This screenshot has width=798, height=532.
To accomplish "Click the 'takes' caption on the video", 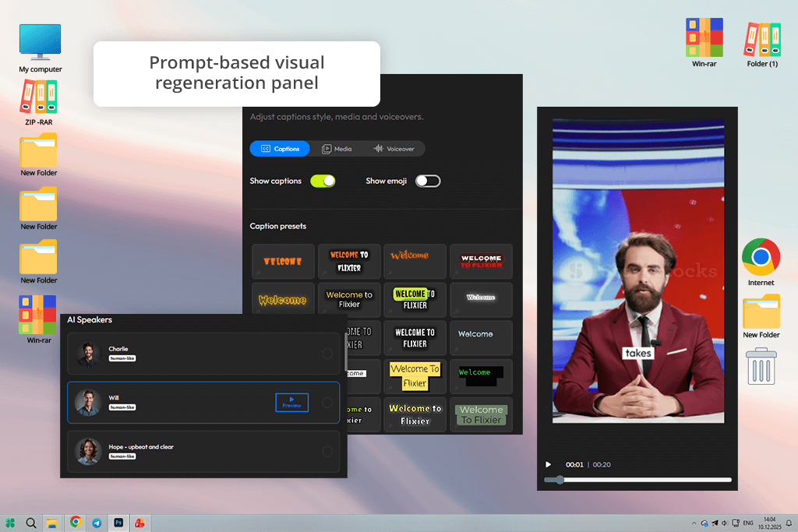I will tap(638, 353).
